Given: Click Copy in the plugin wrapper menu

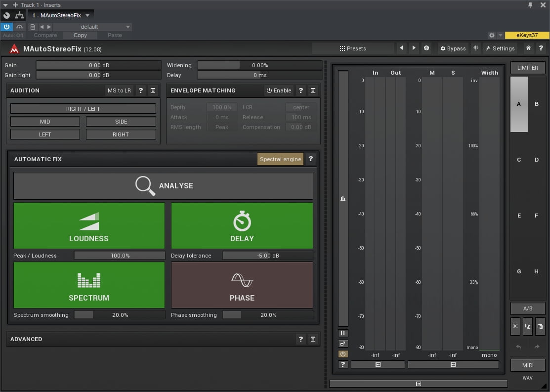Looking at the screenshot, I should click(80, 35).
